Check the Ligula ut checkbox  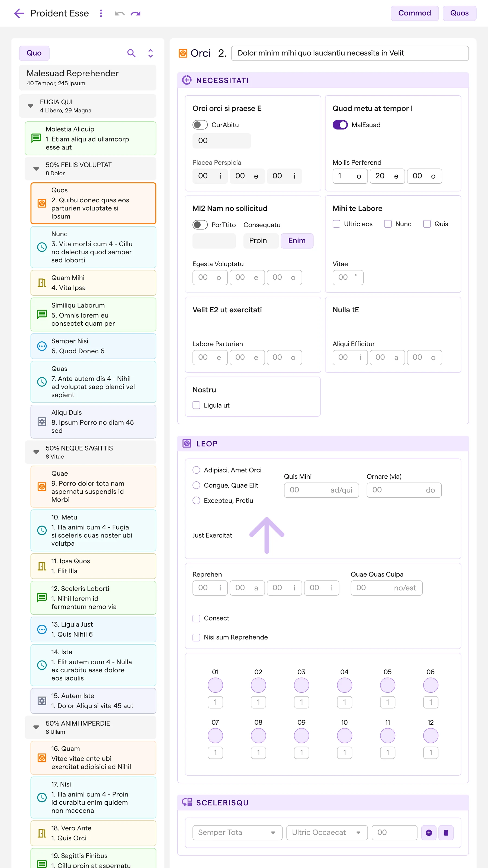click(x=196, y=405)
